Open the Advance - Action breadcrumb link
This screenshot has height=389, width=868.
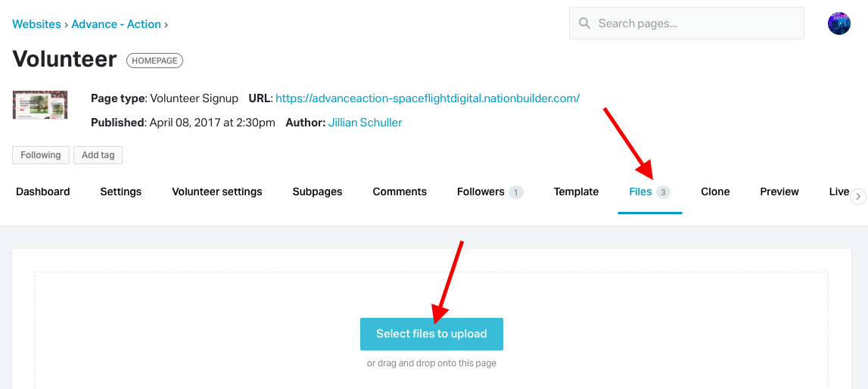click(x=117, y=24)
